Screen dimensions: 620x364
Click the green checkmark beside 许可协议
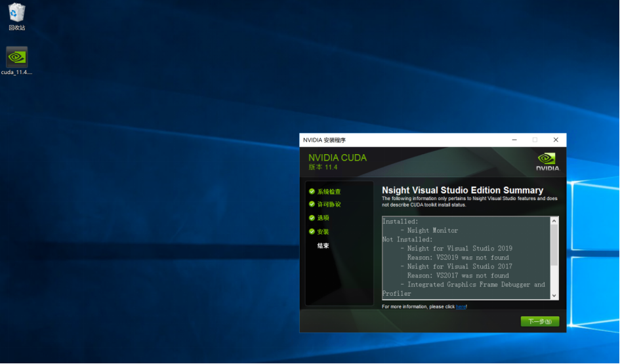tap(312, 204)
